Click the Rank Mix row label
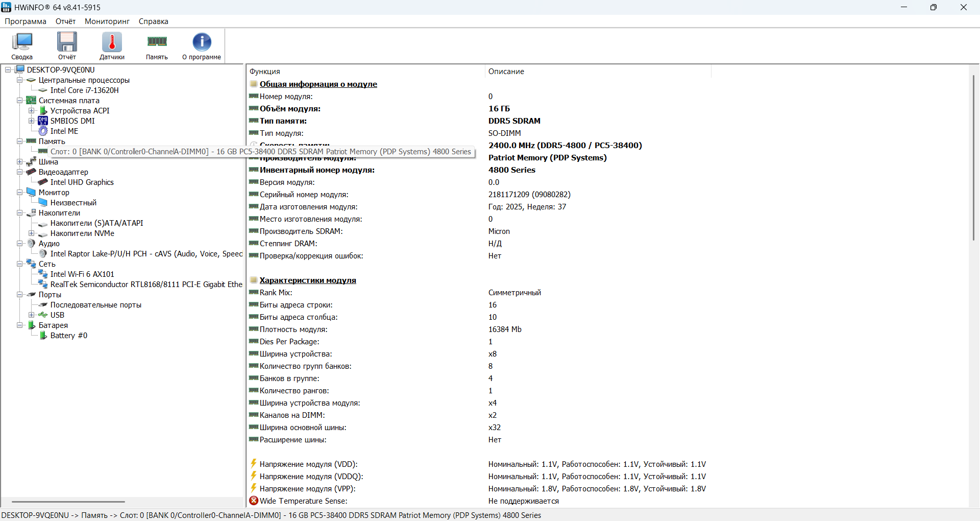Image resolution: width=980 pixels, height=521 pixels. (276, 293)
